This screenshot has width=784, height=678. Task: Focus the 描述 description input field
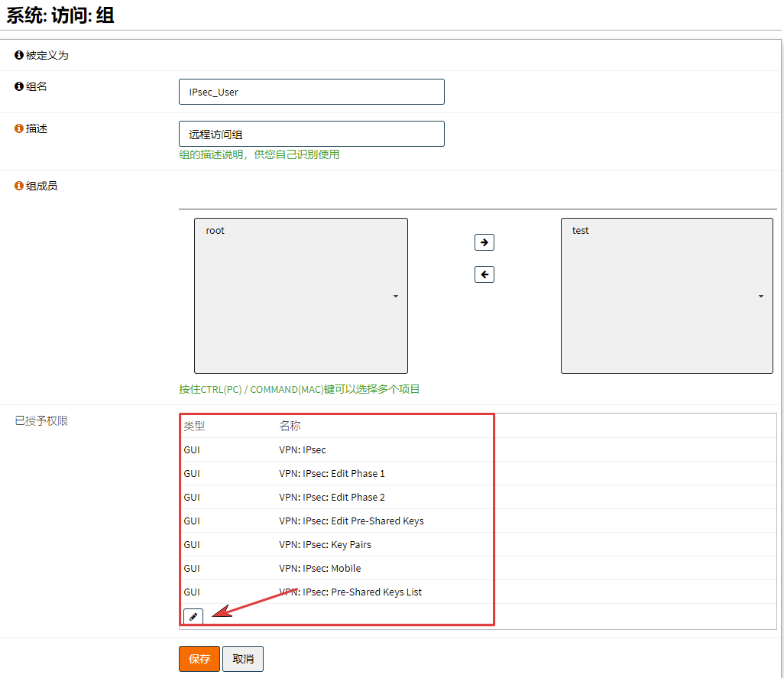pyautogui.click(x=311, y=134)
